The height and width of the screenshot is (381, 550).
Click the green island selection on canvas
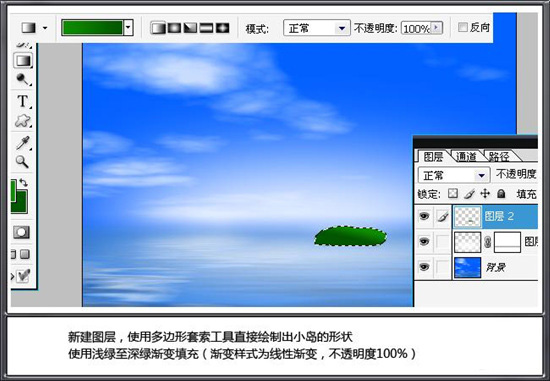(x=350, y=236)
